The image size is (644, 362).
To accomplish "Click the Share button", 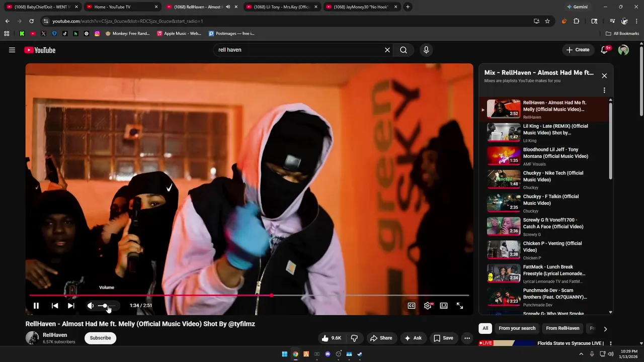I will coord(381,338).
